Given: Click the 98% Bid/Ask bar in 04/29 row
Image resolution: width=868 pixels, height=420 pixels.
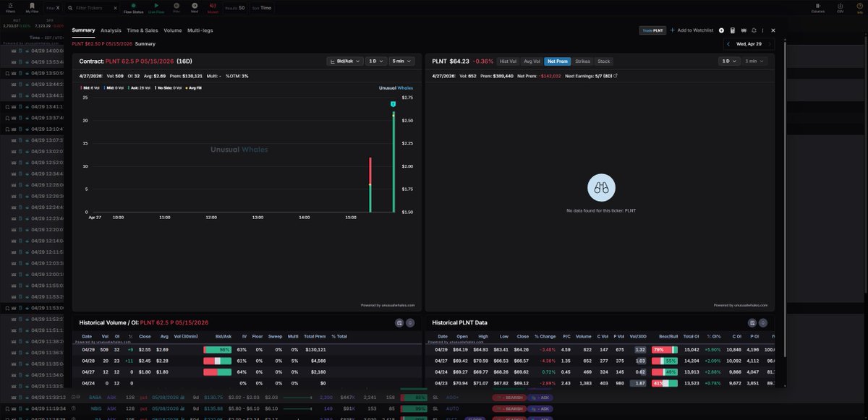Looking at the screenshot, I should (x=218, y=349).
